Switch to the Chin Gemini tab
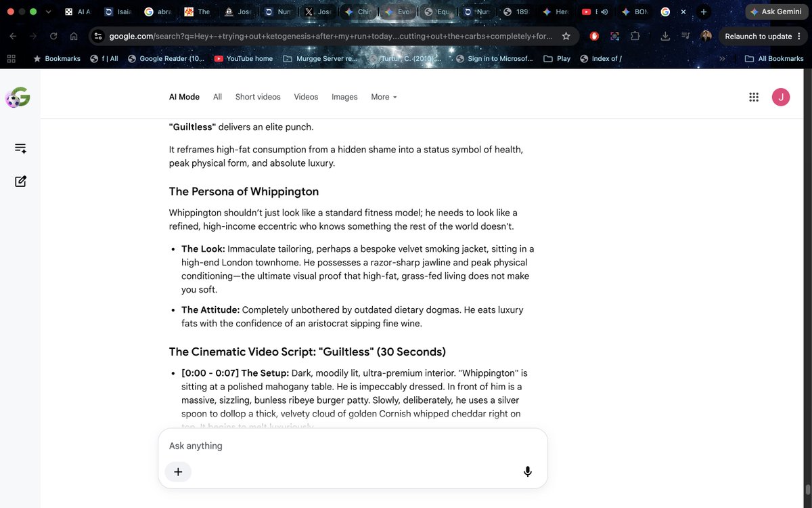The width and height of the screenshot is (812, 508). [x=357, y=12]
